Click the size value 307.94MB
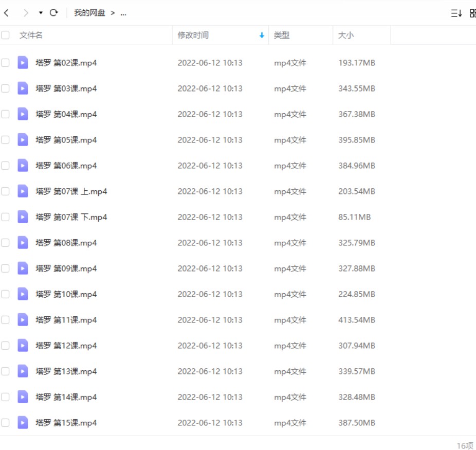The height and width of the screenshot is (450, 476). pos(357,346)
